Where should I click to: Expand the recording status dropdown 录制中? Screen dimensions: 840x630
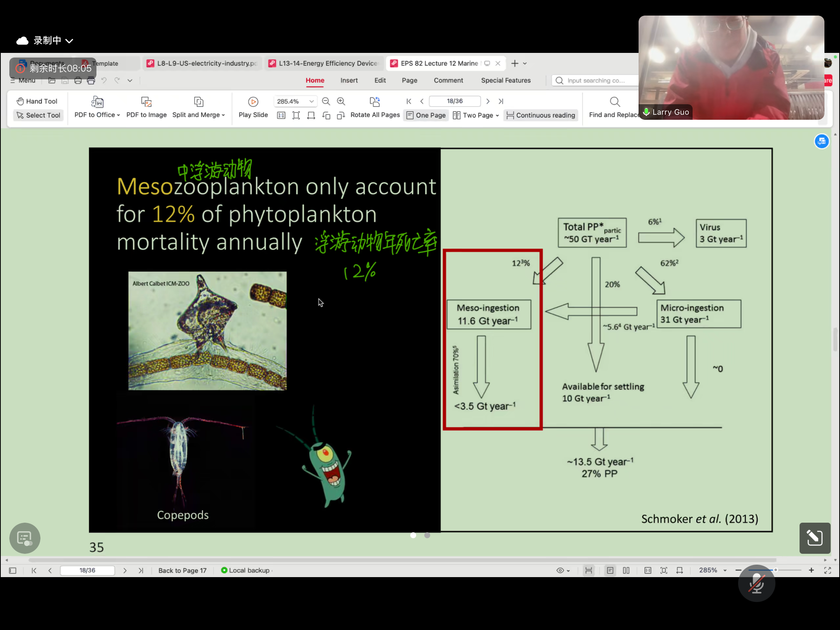tap(69, 40)
